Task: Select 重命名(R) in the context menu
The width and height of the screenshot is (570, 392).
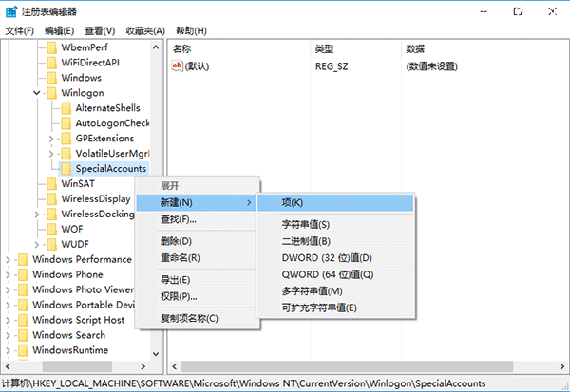Action: click(197, 258)
